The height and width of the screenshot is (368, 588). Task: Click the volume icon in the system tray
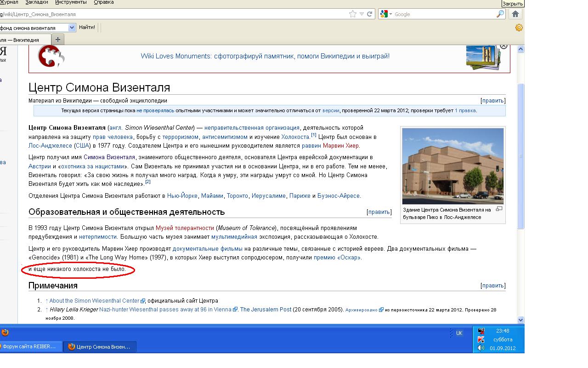tap(481, 348)
